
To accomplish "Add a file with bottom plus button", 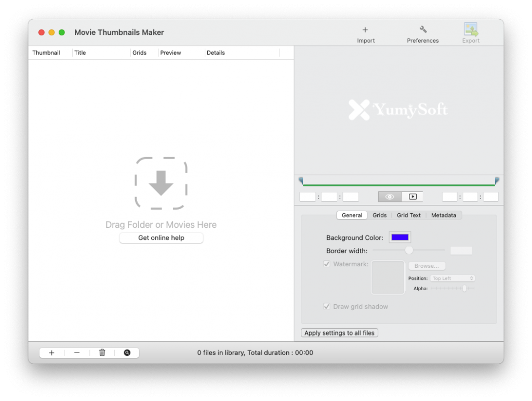I will (51, 353).
